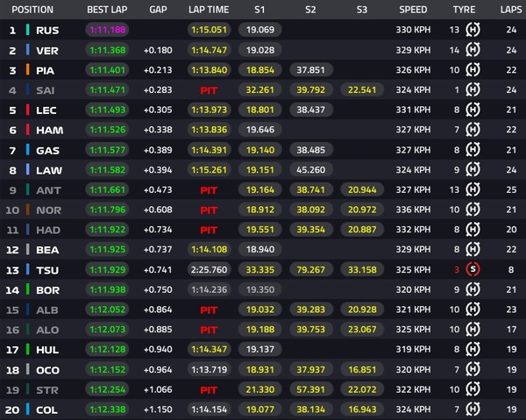Viewport: 526px width, 420px height.
Task: Click the hard tyre icon in BOR row
Action: point(473,289)
